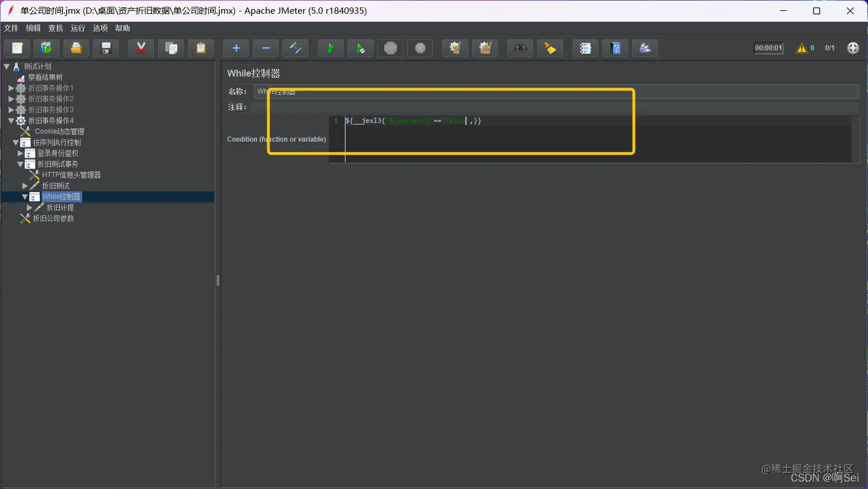Select 测试计划 in the tree

(37, 67)
